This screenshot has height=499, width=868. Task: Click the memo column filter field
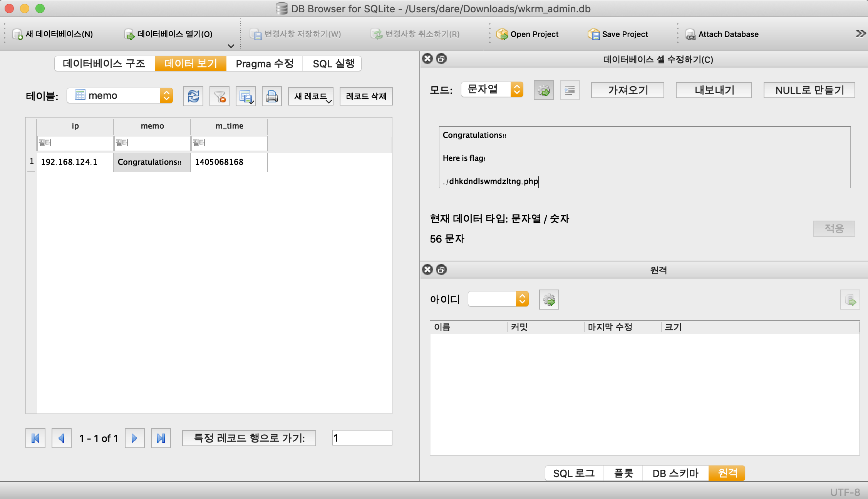coord(152,143)
